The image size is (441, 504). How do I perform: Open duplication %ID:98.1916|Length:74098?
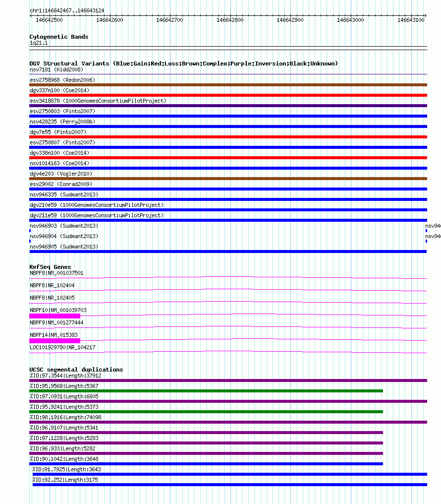click(65, 417)
